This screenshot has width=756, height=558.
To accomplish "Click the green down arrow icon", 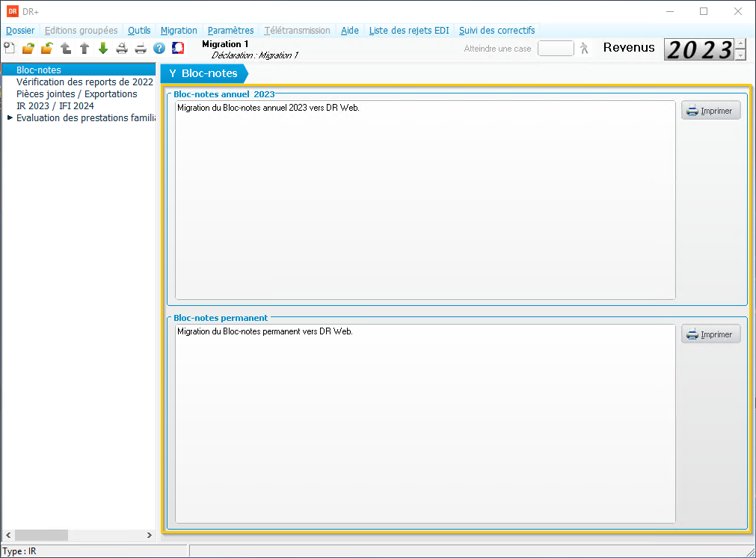I will 103,49.
